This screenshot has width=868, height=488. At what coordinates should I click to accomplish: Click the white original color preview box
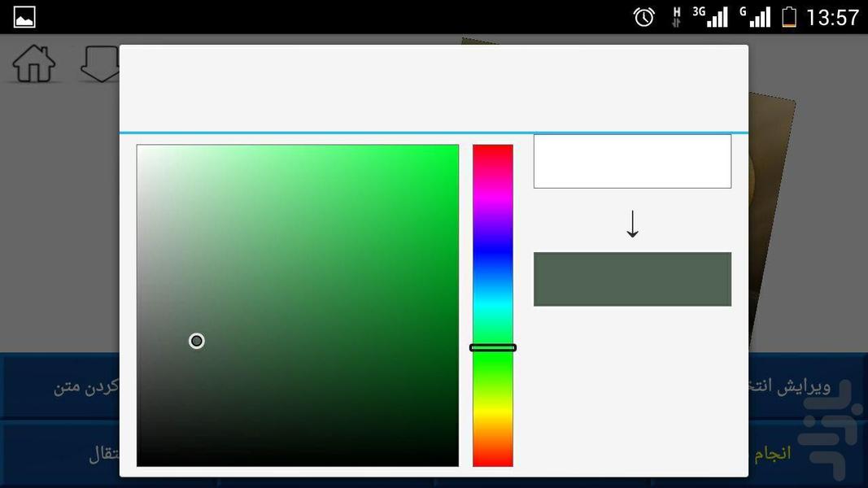pyautogui.click(x=632, y=161)
